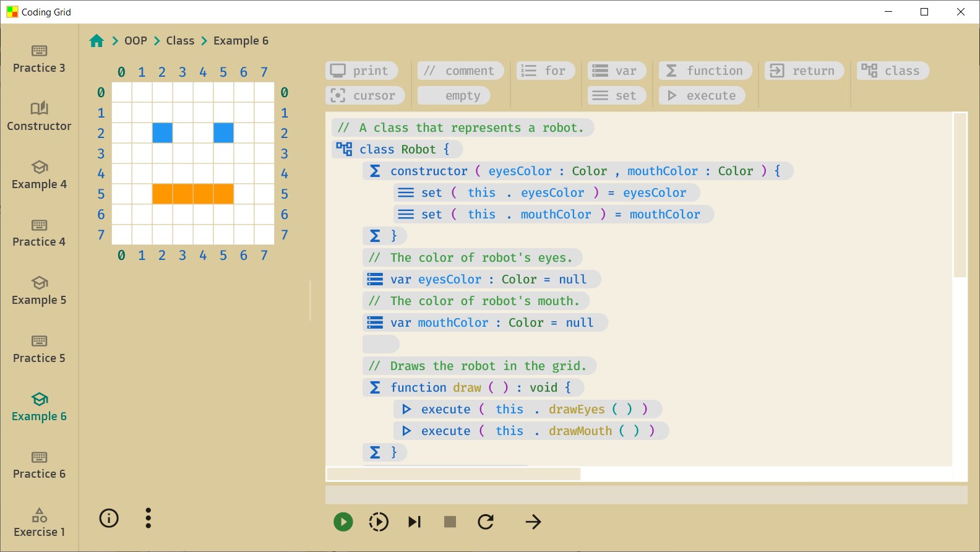Viewport: 980px width, 552px height.
Task: Stop execution with the square stop button
Action: point(450,522)
